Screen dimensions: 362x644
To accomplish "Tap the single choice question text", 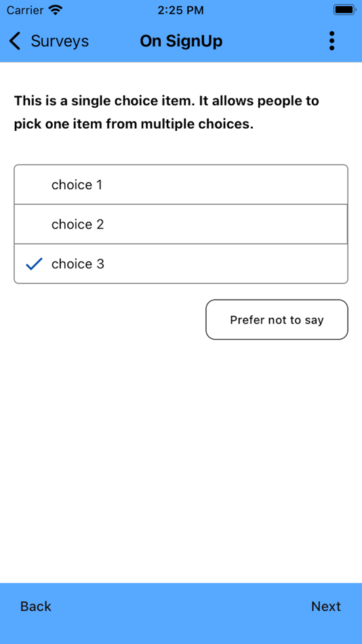I will [167, 113].
